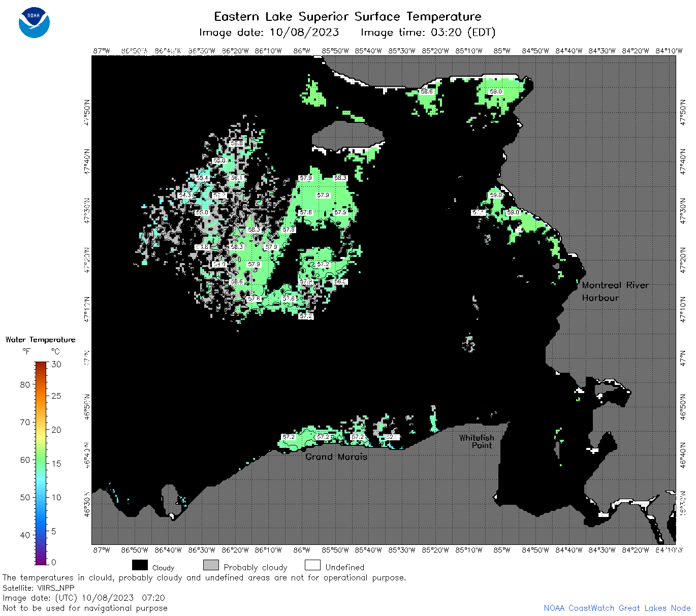Click the 60 °F tick on the scale

coord(25,460)
